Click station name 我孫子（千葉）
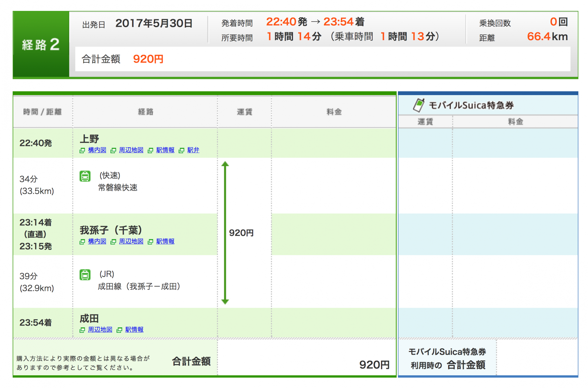 pyautogui.click(x=111, y=230)
